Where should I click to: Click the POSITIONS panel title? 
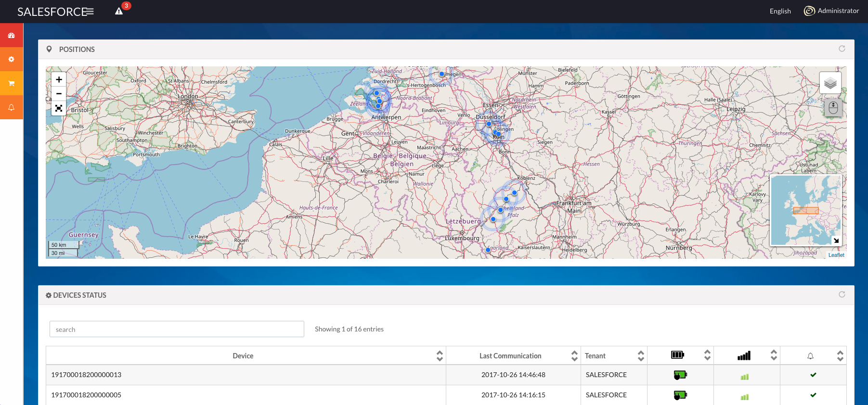click(77, 49)
